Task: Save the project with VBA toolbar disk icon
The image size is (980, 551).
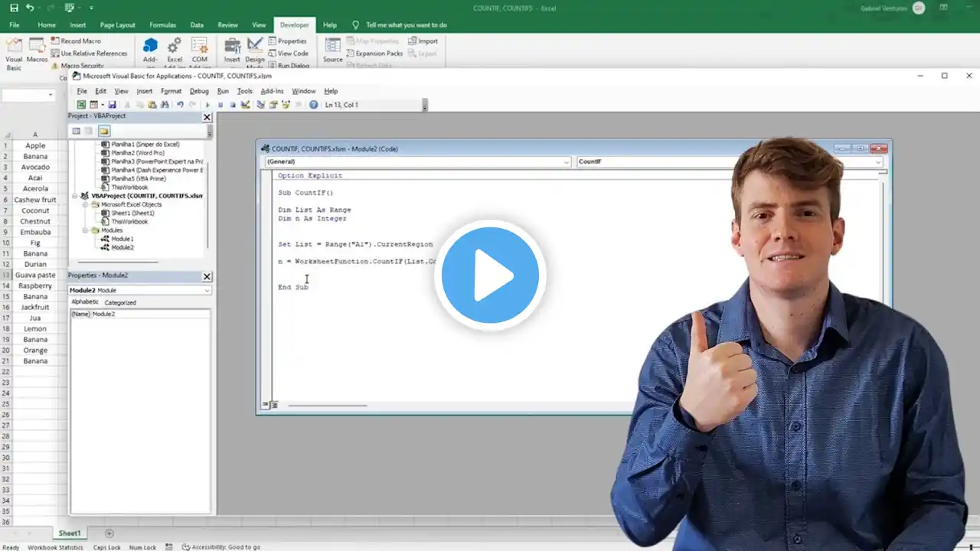Action: click(x=112, y=105)
